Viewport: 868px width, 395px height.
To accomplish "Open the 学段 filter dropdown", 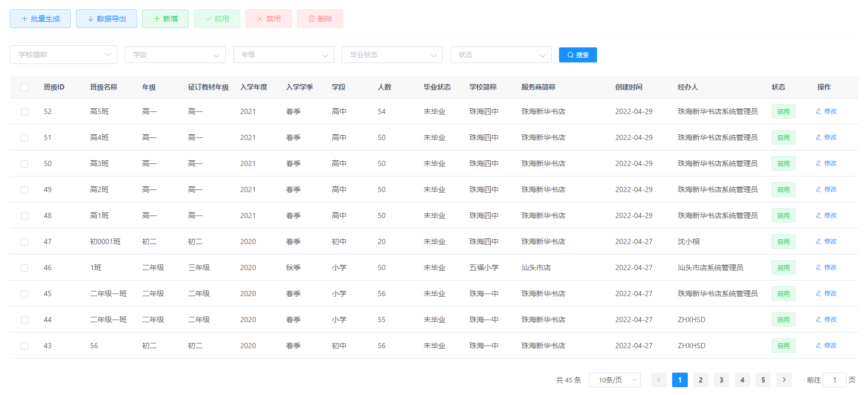I will pos(175,55).
